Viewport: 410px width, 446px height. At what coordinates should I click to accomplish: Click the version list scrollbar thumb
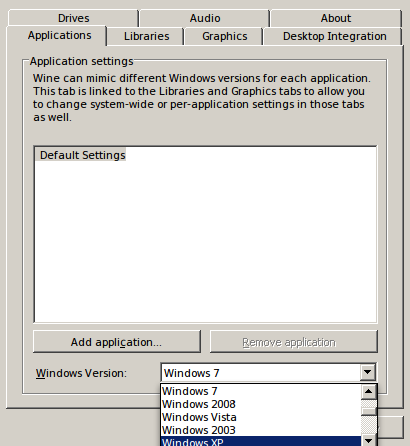pos(369,412)
